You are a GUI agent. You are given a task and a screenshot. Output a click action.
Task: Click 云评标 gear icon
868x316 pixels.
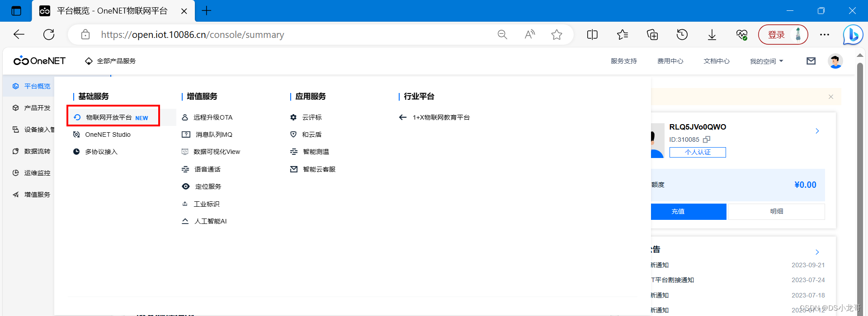(293, 117)
